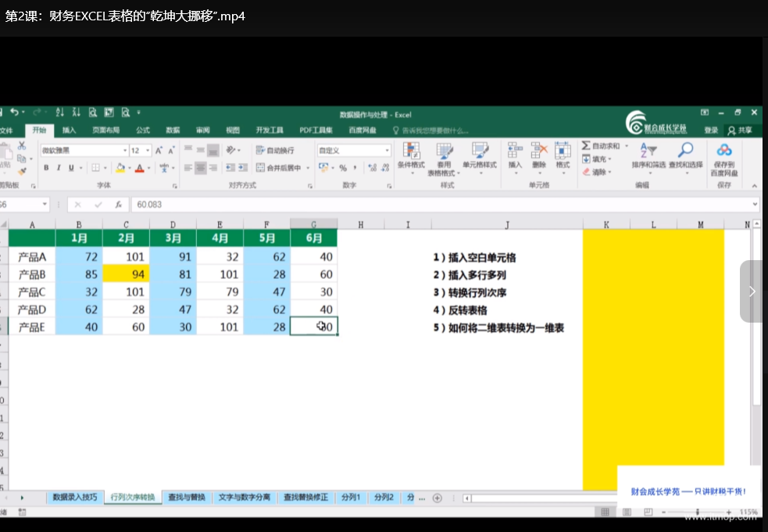The width and height of the screenshot is (768, 532).
Task: Open the font size 12 dropdown
Action: pyautogui.click(x=148, y=151)
